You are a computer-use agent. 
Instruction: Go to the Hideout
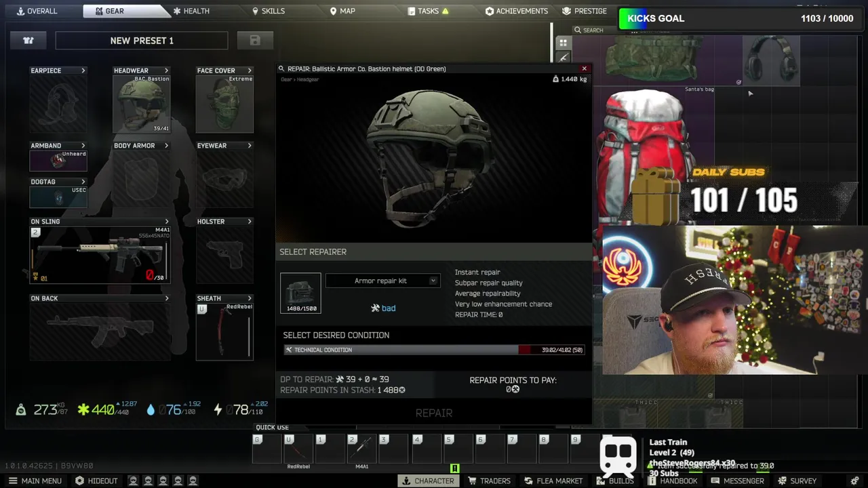(96, 481)
